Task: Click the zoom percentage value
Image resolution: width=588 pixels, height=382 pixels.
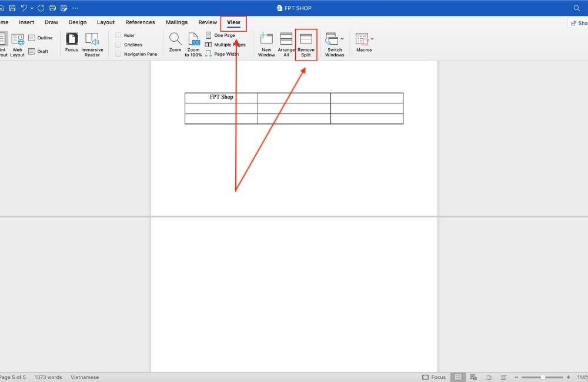Action: pyautogui.click(x=582, y=377)
